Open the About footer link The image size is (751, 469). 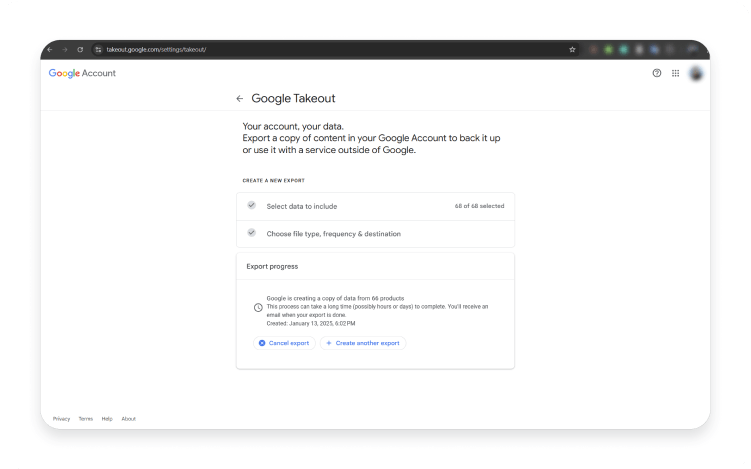click(128, 419)
